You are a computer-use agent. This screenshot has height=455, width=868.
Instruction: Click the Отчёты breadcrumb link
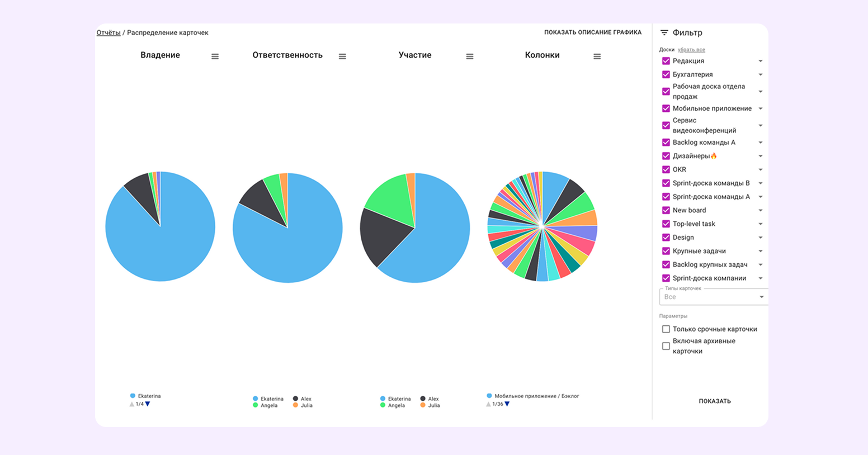pos(108,33)
